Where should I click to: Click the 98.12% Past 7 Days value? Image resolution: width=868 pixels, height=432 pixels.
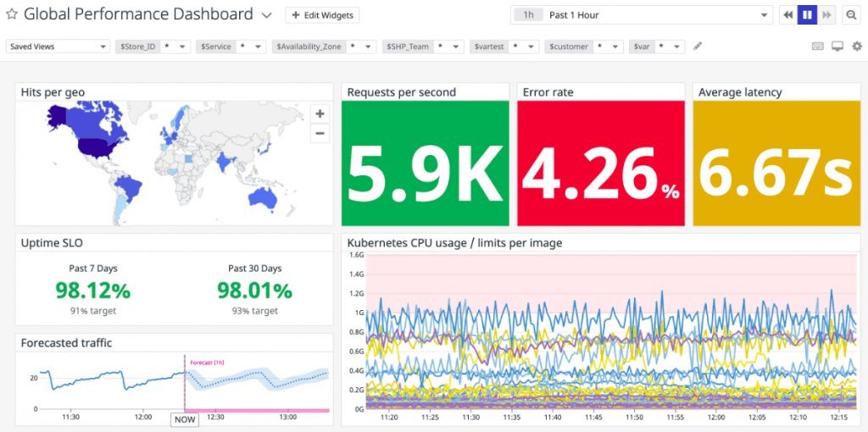tap(93, 290)
